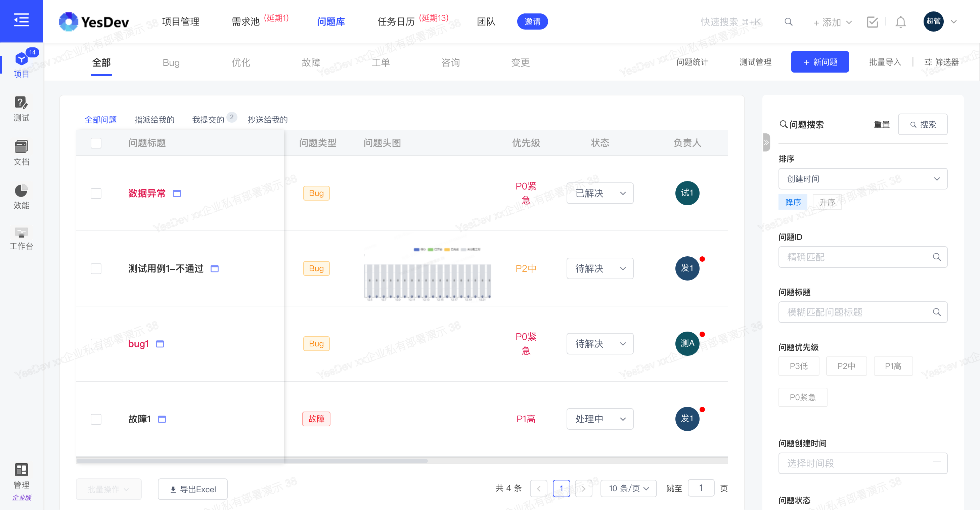This screenshot has height=510, width=980.
Task: Collapse the sidebar with hamburger menu icon
Action: point(21,20)
